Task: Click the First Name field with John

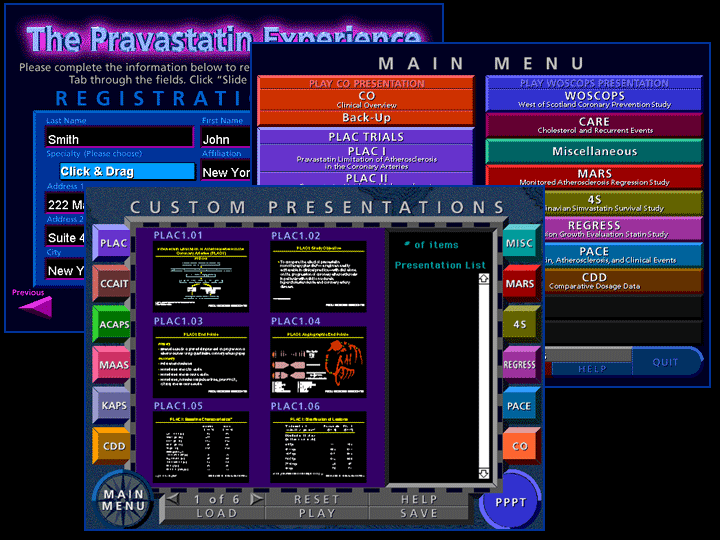Action: point(226,138)
